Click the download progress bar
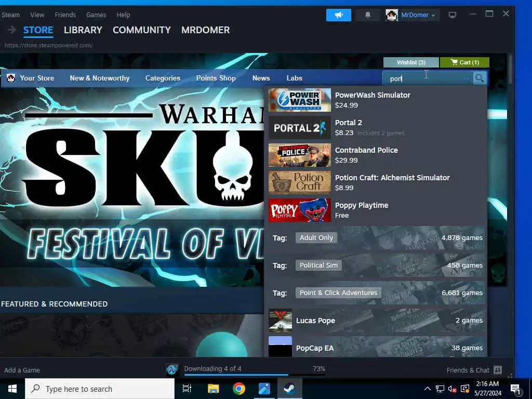Image resolution: width=532 pixels, height=399 pixels. (x=255, y=375)
